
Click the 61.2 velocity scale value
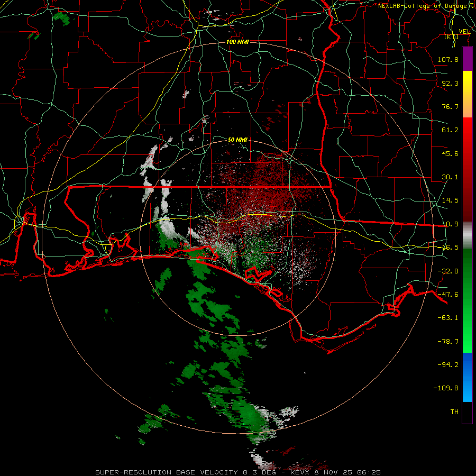450,130
